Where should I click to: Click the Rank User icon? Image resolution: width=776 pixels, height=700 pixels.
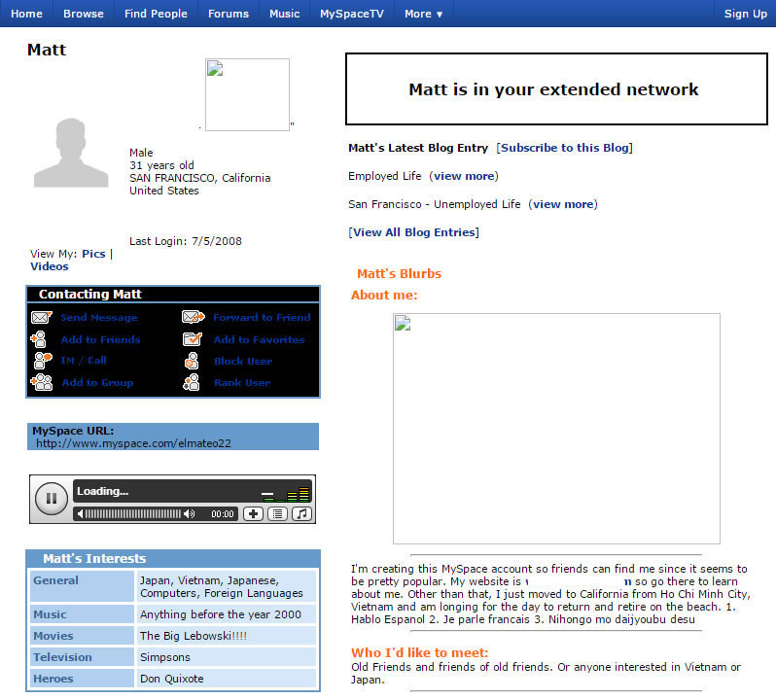click(x=191, y=382)
